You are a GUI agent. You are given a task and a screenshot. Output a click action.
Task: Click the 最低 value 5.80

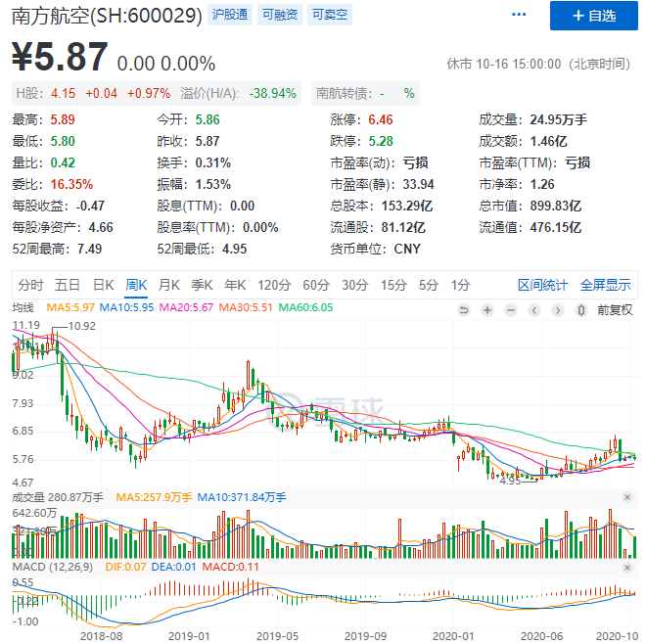[x=63, y=141]
